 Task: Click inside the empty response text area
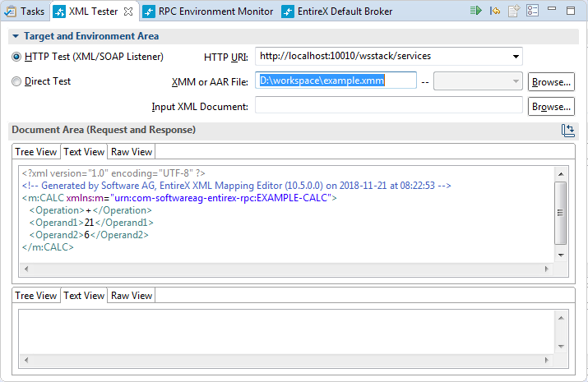(286, 331)
